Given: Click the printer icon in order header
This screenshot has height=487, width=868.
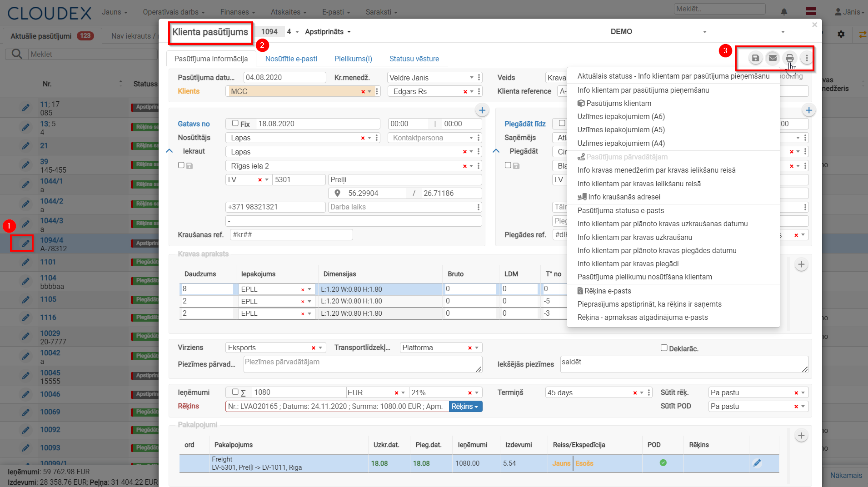Looking at the screenshot, I should coord(790,58).
